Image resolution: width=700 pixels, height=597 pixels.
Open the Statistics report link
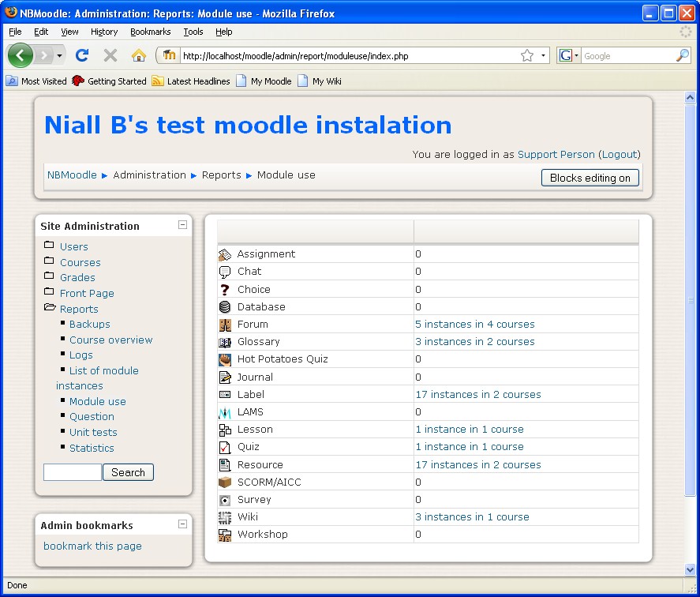click(x=92, y=449)
